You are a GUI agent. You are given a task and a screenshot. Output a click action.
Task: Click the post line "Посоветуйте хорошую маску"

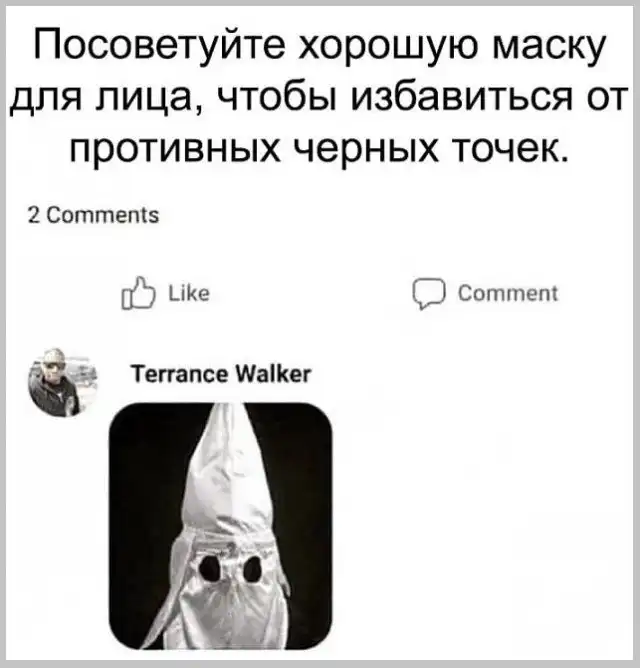[319, 45]
